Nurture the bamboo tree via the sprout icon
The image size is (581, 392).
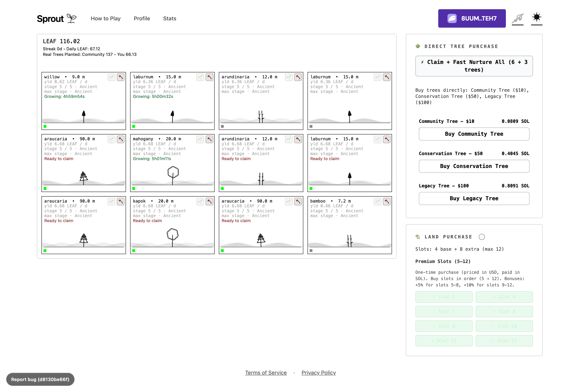tap(377, 201)
